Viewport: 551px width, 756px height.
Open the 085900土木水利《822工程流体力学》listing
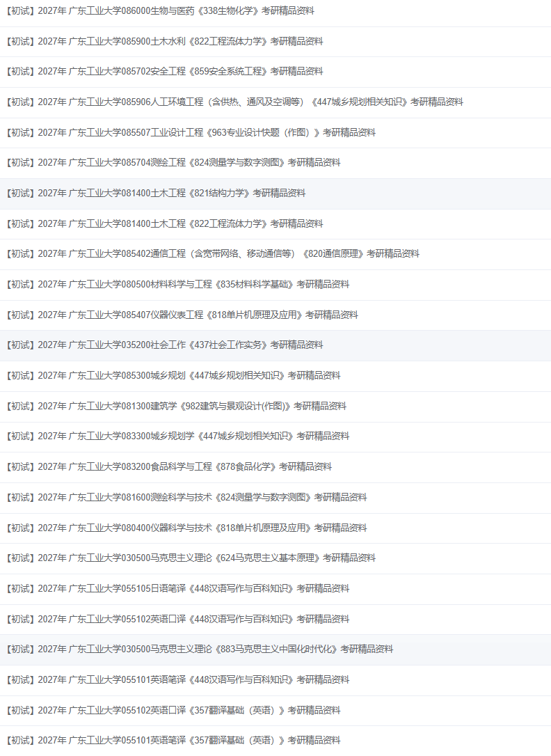pos(165,41)
